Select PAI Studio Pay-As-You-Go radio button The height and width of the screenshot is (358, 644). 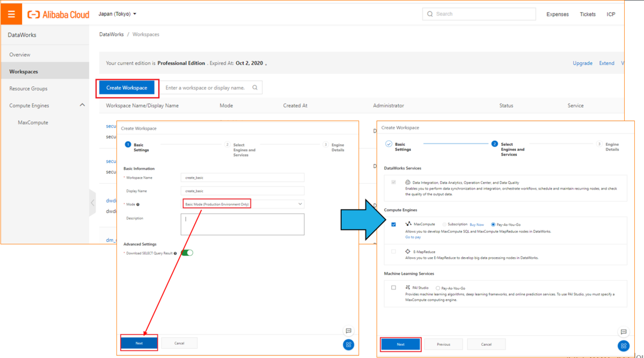438,288
